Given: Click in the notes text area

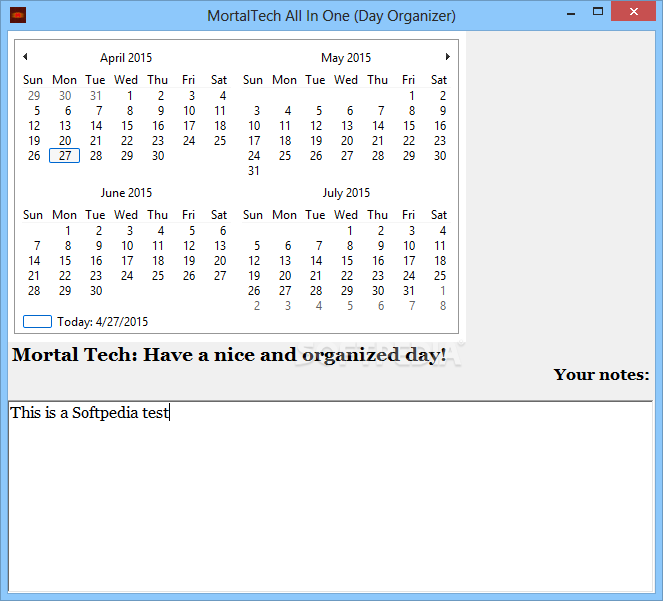Looking at the screenshot, I should point(331,497).
